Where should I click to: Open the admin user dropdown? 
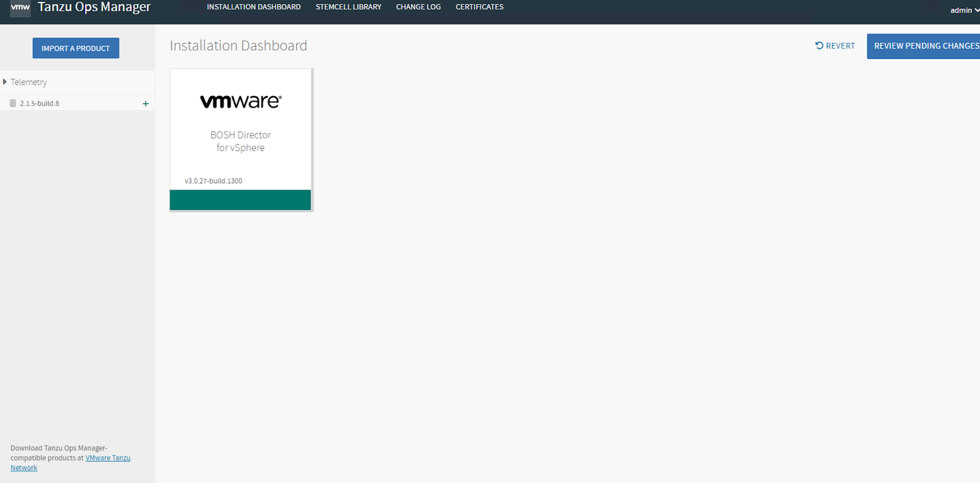tap(965, 10)
